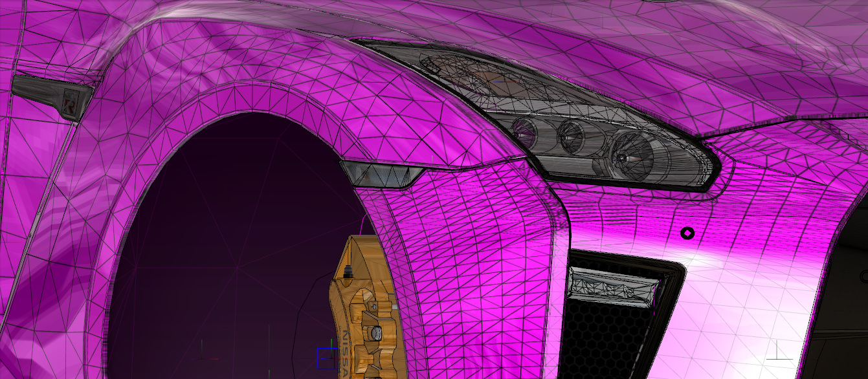Select the bumper grille LED light strip
Viewport: 868px width, 379px height.
click(x=612, y=287)
